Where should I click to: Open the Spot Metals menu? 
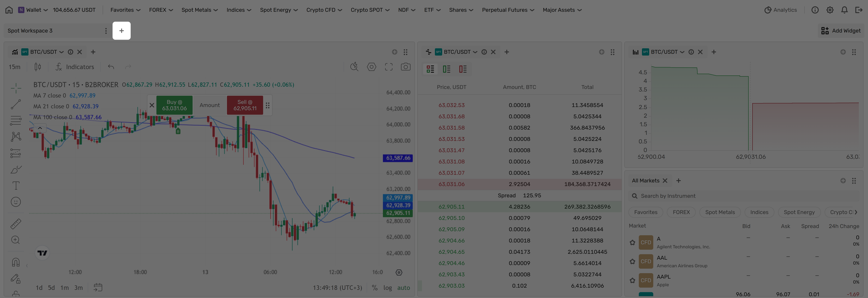tap(200, 10)
